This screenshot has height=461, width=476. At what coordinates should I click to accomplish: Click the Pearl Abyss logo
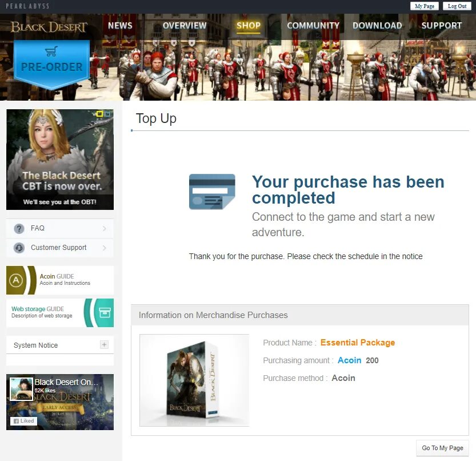point(27,6)
